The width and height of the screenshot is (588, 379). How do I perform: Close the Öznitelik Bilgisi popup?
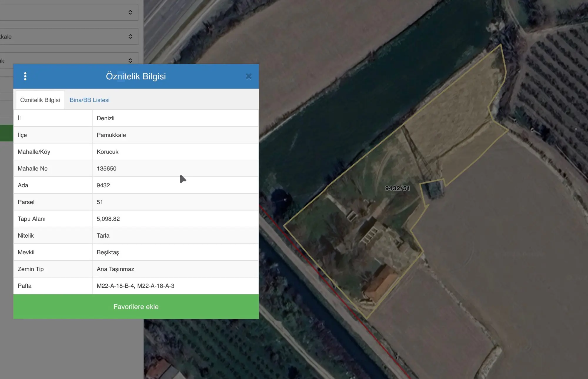[x=249, y=76]
